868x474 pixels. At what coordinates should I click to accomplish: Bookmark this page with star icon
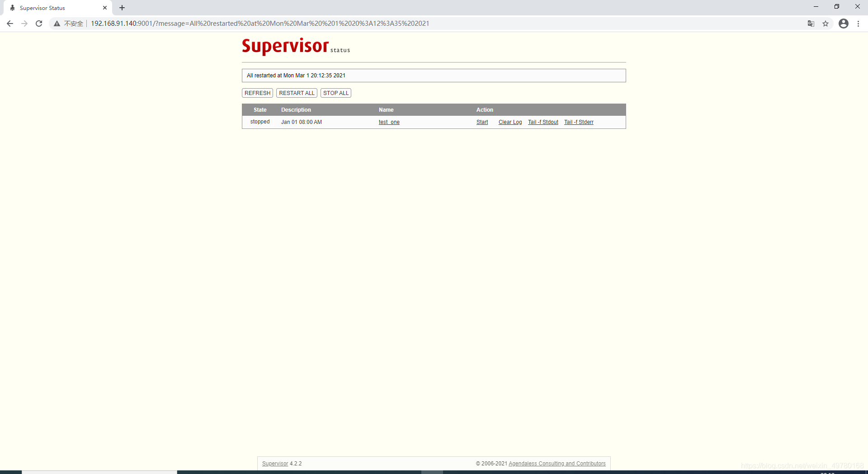[826, 24]
